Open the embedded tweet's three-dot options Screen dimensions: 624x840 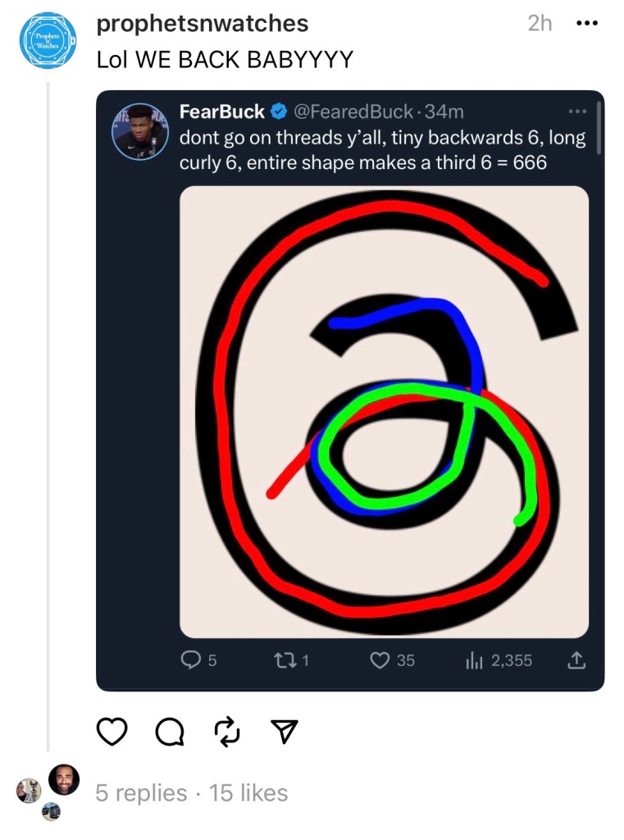point(577,112)
